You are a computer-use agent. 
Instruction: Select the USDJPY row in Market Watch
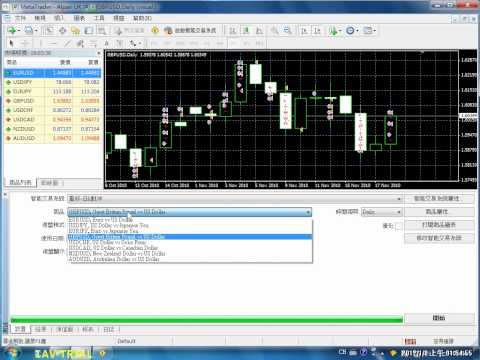coord(52,82)
